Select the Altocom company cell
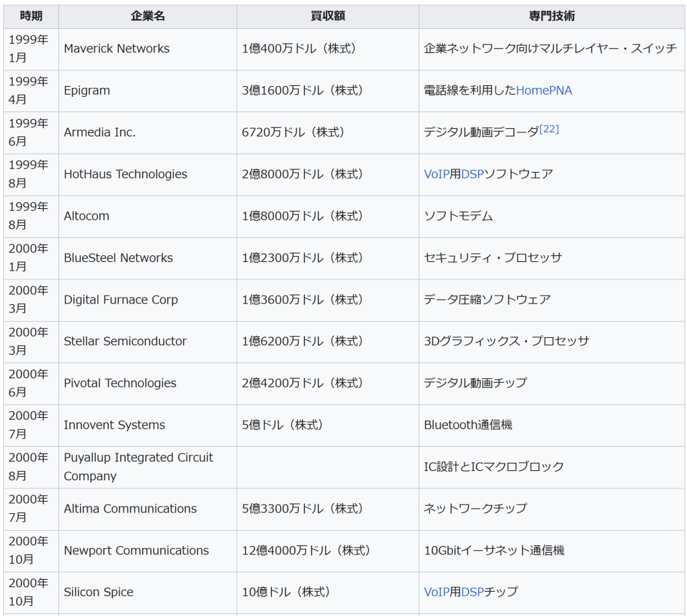This screenshot has height=616, width=687. (x=86, y=216)
